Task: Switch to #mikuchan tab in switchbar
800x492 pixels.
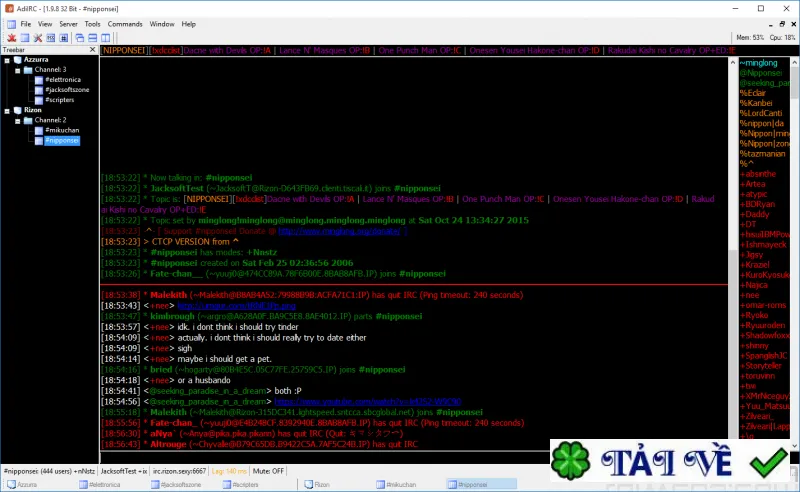Action: tap(396, 484)
